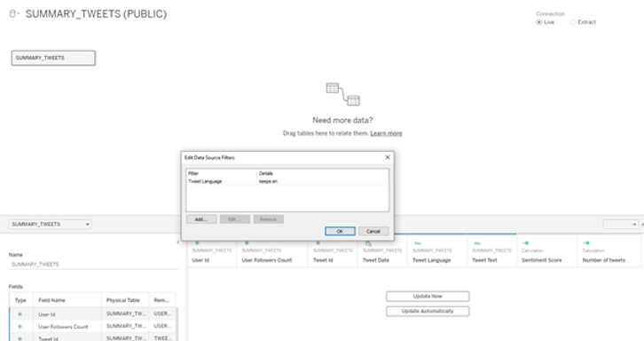The width and height of the screenshot is (644, 341).
Task: Close the Edit Data Source Filters dialog
Action: 388,157
